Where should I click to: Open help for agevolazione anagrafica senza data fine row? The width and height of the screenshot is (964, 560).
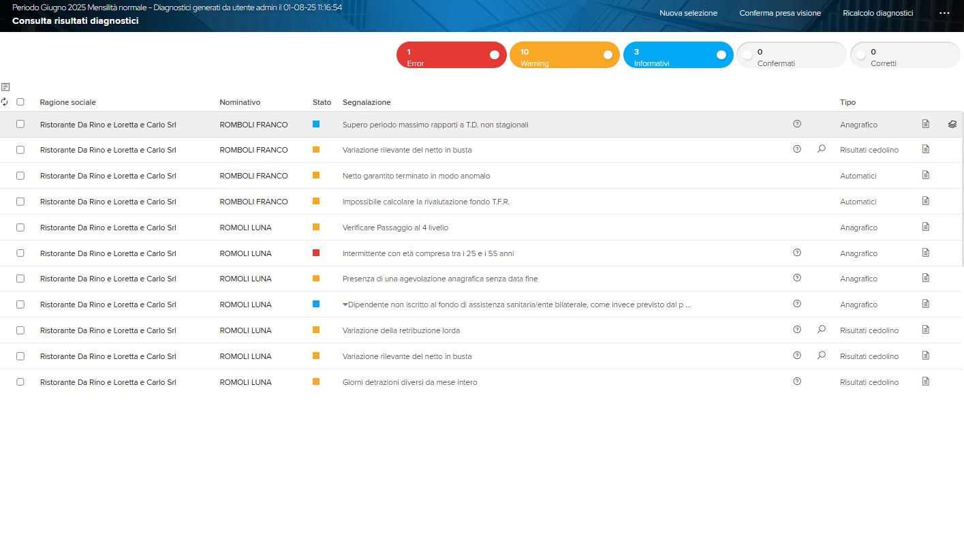(797, 278)
